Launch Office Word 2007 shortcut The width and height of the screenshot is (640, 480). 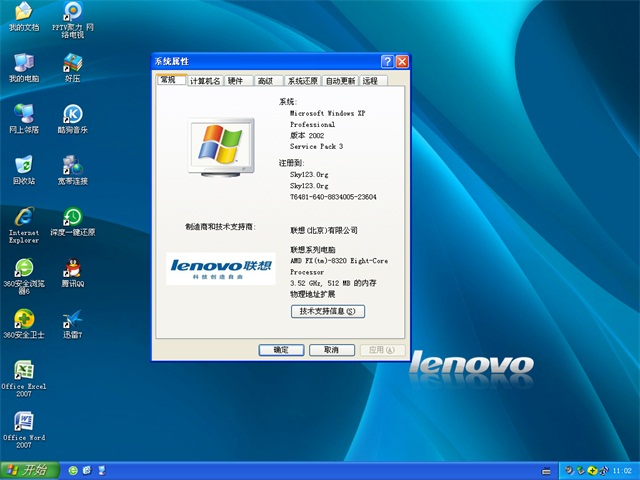tap(24, 422)
